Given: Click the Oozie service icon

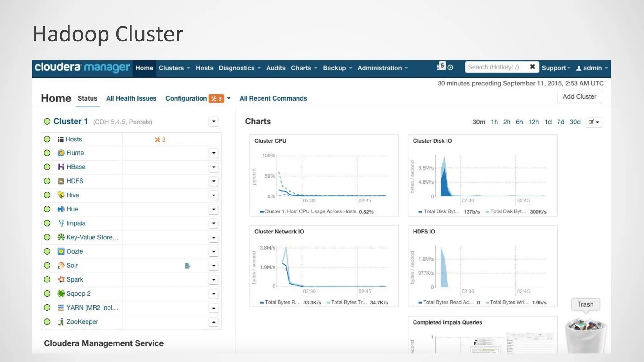Looking at the screenshot, I should pyautogui.click(x=61, y=251).
